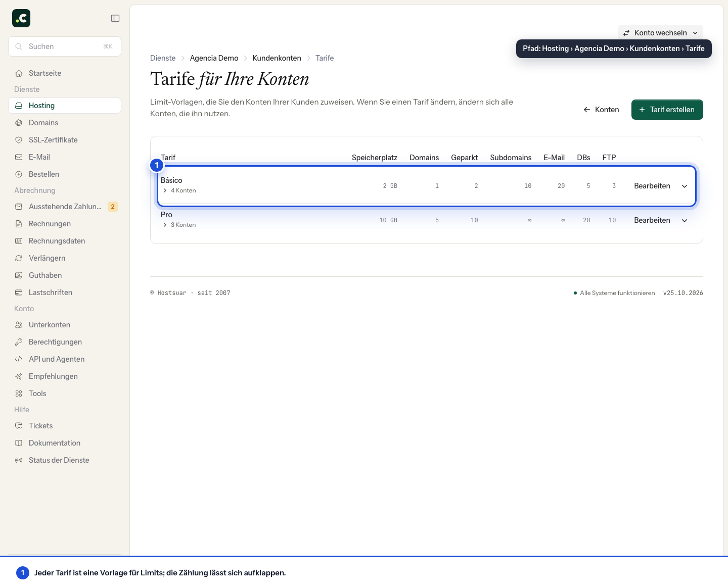Click the SSL-Zertifikate shield icon

pyautogui.click(x=19, y=140)
